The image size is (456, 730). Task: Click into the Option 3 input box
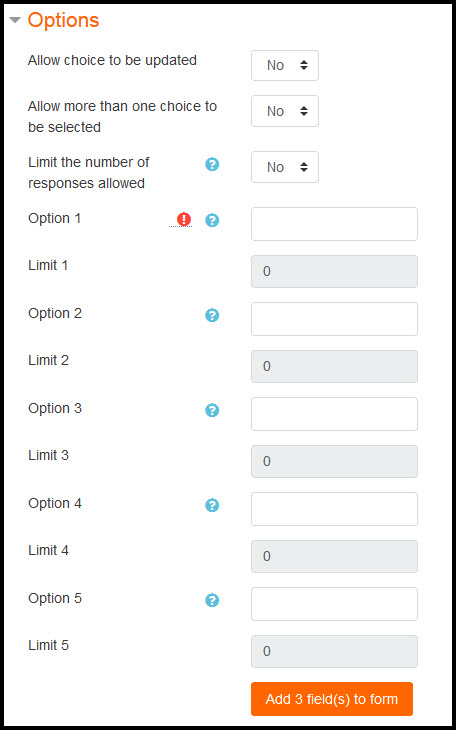[x=334, y=414]
